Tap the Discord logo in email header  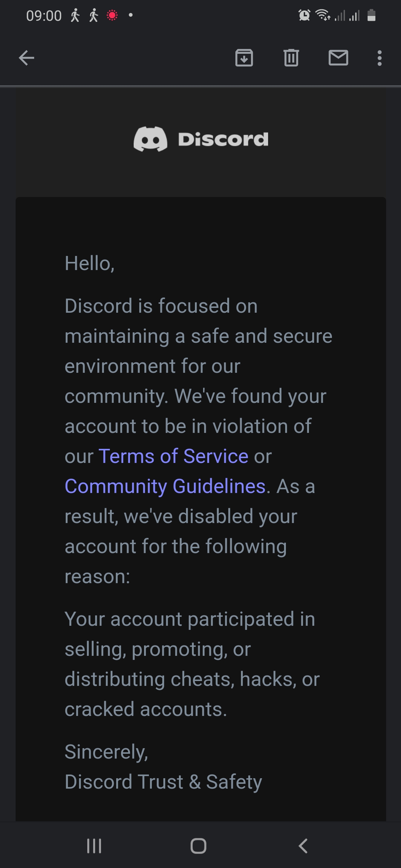click(150, 139)
